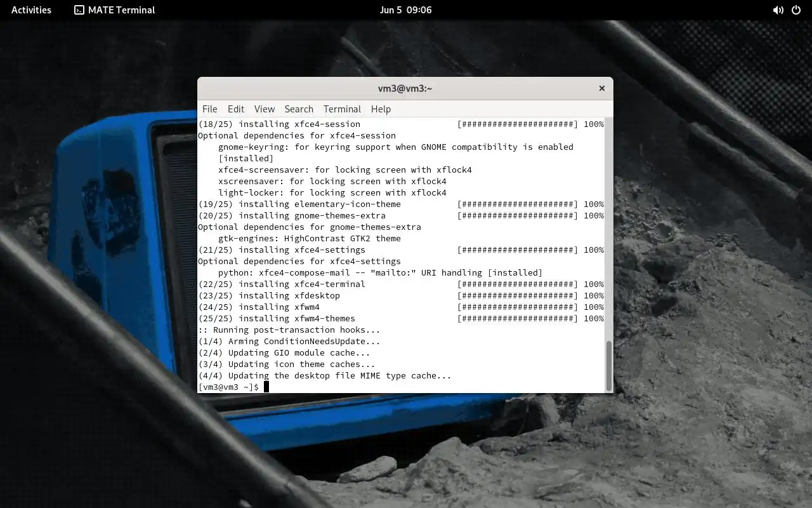Open the clock showing Jun 5 09:06
The height and width of the screenshot is (508, 812).
pyautogui.click(x=405, y=10)
